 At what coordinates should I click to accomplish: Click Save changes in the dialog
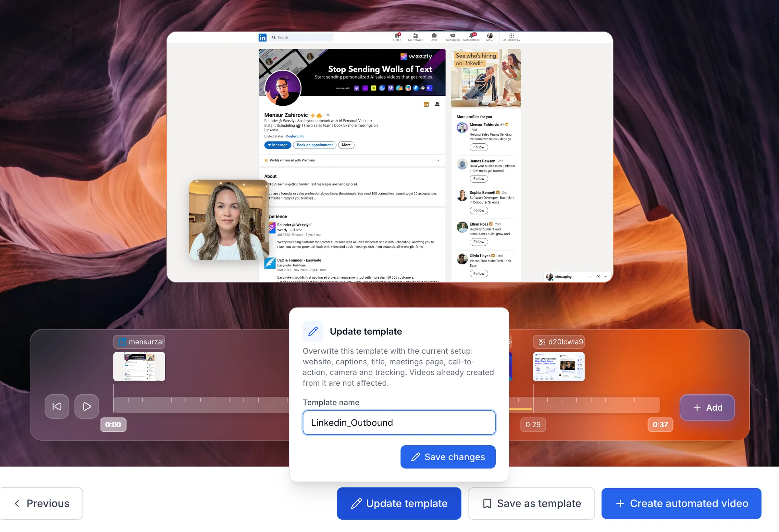448,457
